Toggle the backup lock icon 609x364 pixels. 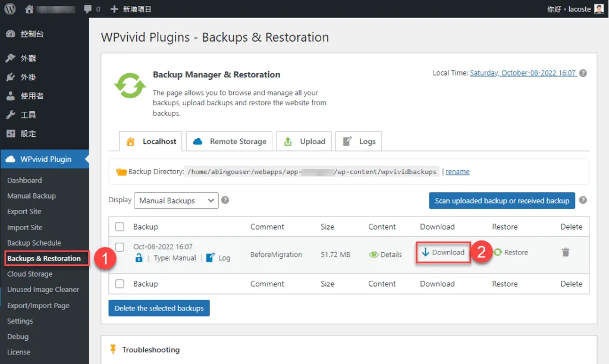139,258
